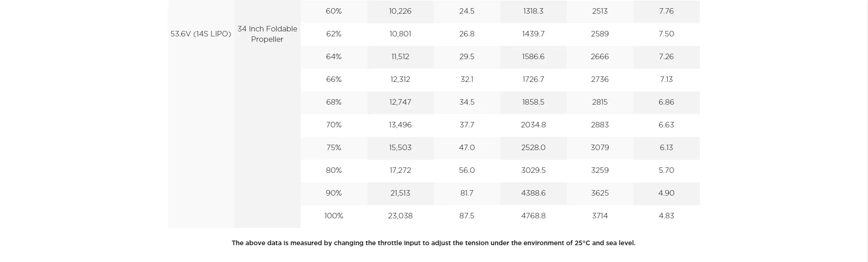
Task: Click the 4768.8 power value
Action: tap(534, 216)
